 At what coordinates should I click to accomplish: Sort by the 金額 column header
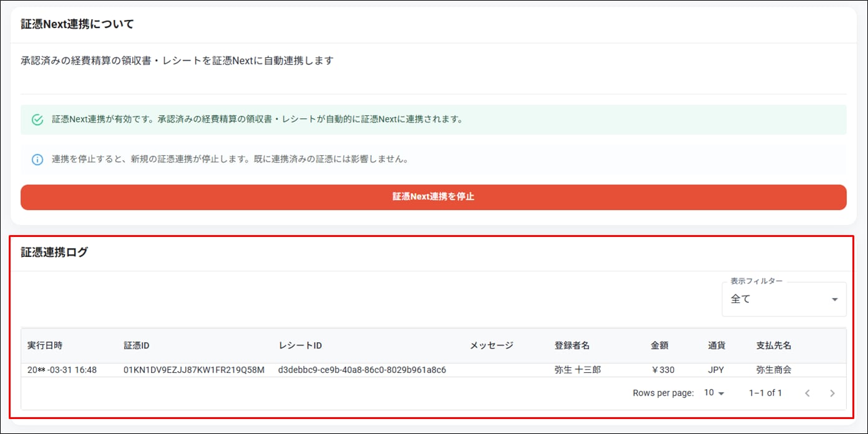660,345
